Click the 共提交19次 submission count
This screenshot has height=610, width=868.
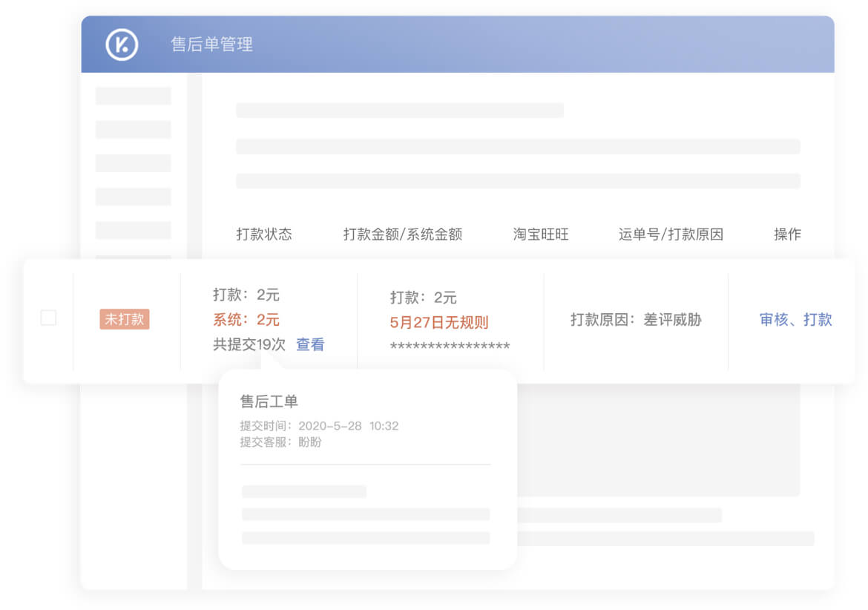coord(249,344)
